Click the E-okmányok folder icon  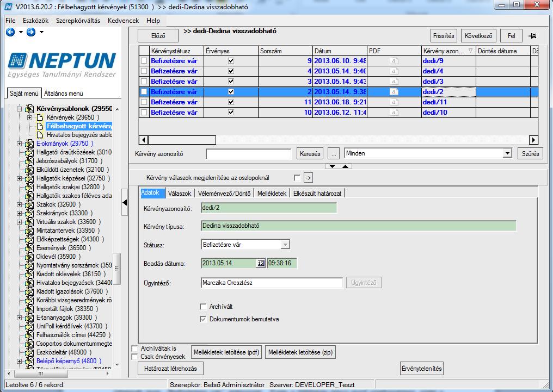click(x=29, y=144)
